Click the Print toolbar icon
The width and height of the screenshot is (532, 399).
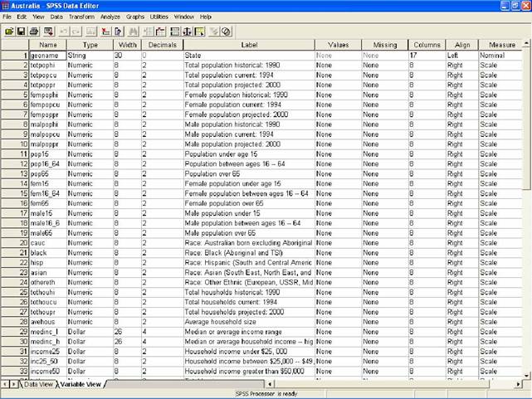[x=34, y=31]
